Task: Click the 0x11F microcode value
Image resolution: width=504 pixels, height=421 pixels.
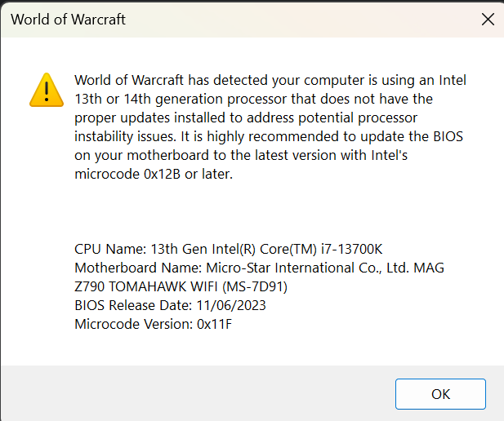Action: (214, 324)
